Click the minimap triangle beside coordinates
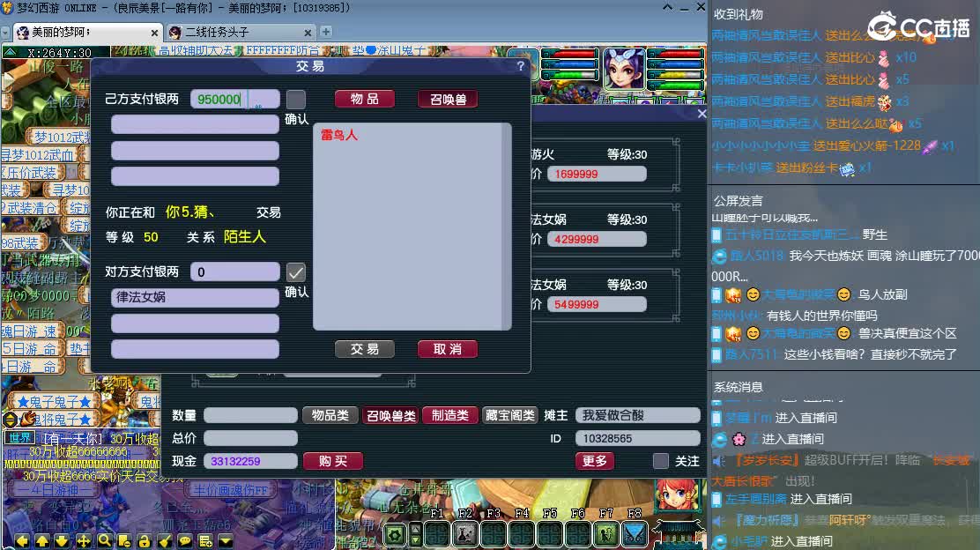 coord(10,53)
